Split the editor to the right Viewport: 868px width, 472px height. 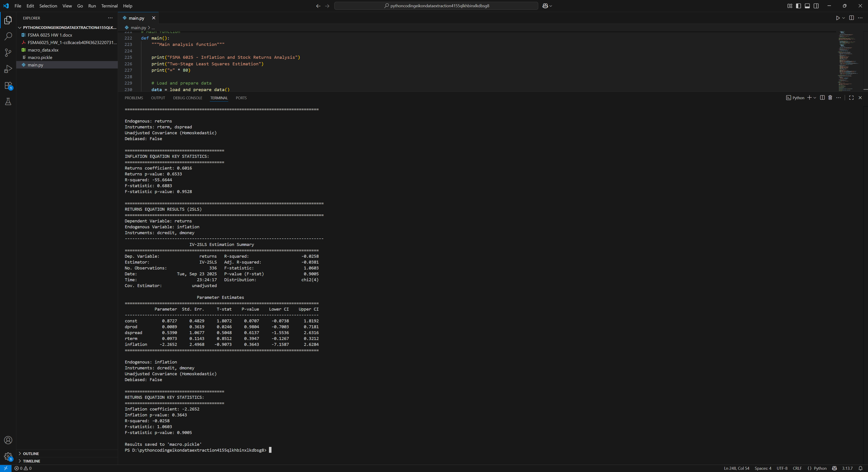point(851,18)
